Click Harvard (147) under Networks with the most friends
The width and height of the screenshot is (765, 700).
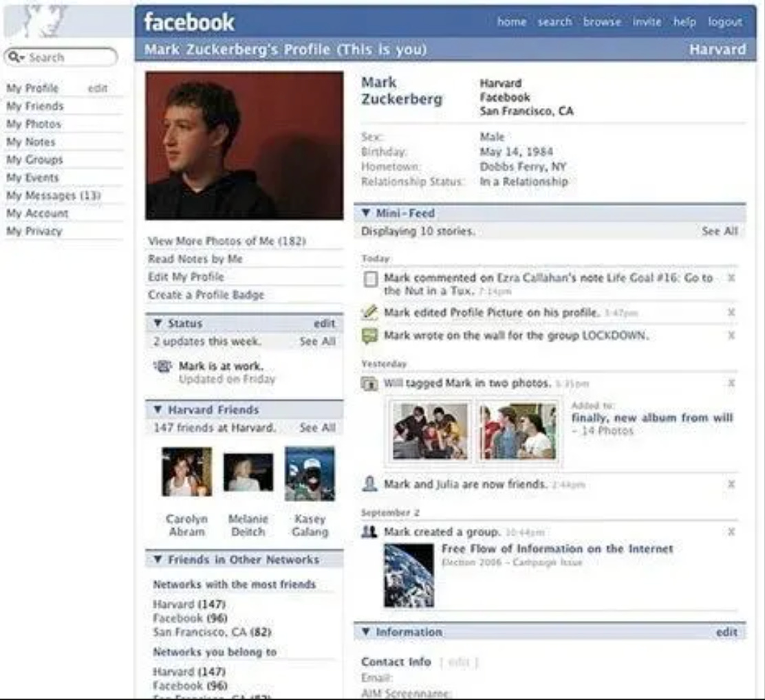tap(189, 604)
